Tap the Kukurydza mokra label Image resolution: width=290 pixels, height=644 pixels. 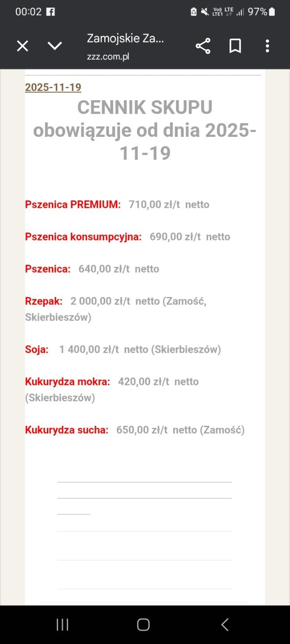click(68, 381)
